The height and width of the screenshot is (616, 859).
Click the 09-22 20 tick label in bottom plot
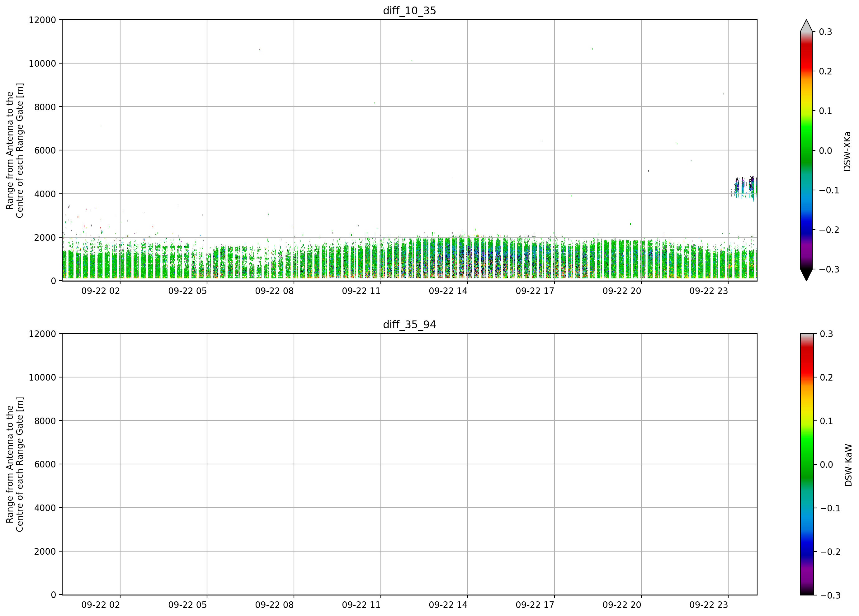point(622,605)
